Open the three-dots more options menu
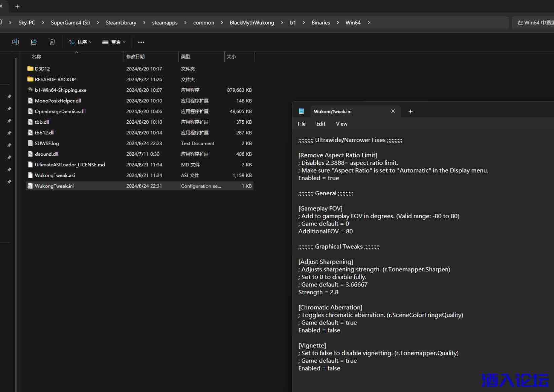554x392 pixels. point(141,42)
